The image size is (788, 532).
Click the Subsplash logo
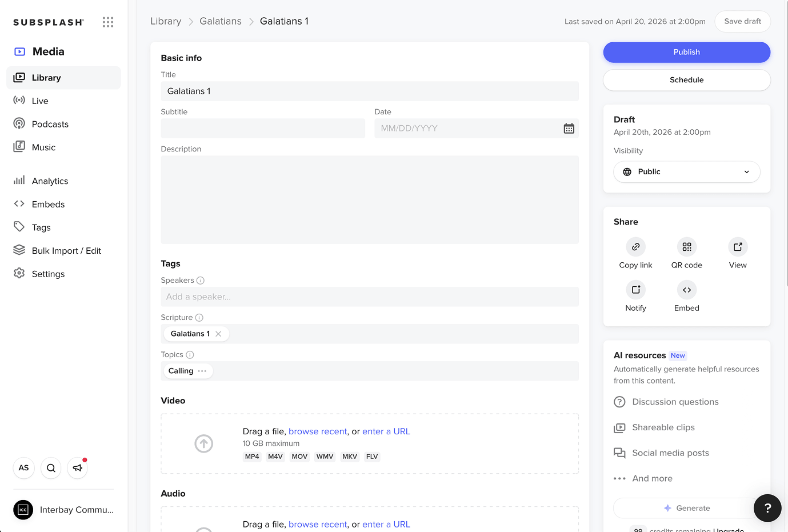(x=49, y=22)
